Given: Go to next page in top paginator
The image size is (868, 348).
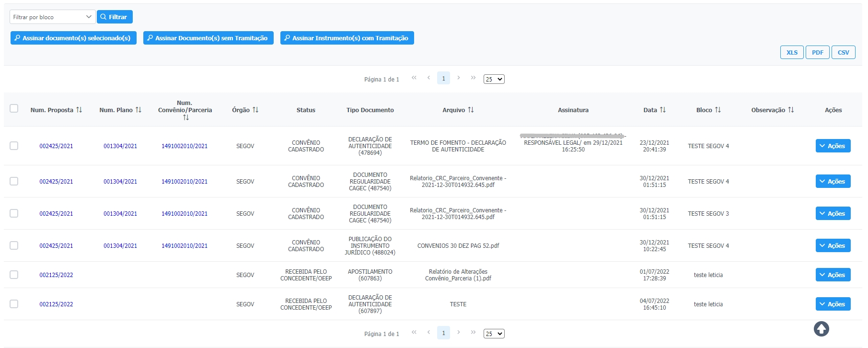Looking at the screenshot, I should click(x=459, y=78).
